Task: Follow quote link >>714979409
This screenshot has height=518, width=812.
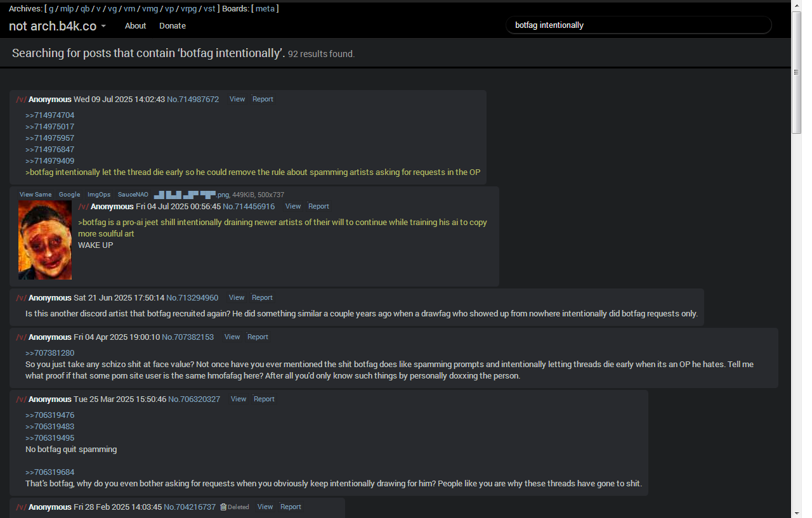Action: [x=50, y=161]
